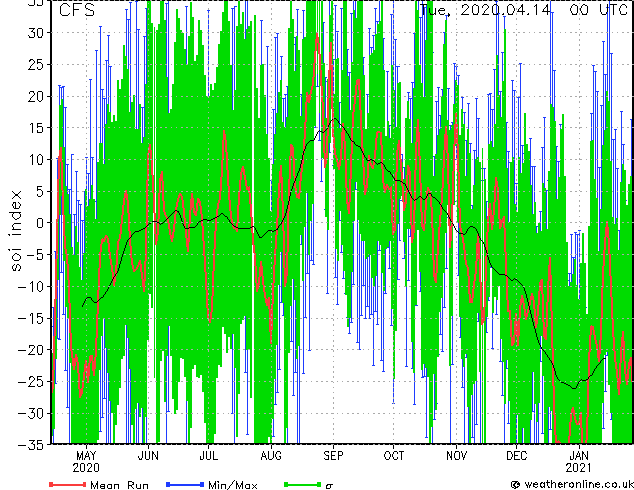This screenshot has width=634, height=490.
Task: Click the blue Min/Max legend swatch
Action: click(185, 484)
